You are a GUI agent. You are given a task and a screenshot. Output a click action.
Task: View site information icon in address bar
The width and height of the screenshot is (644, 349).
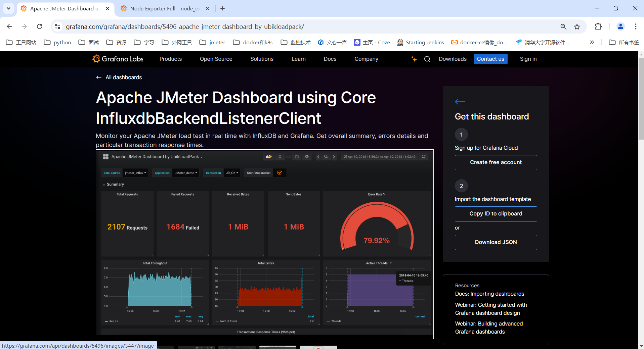57,27
